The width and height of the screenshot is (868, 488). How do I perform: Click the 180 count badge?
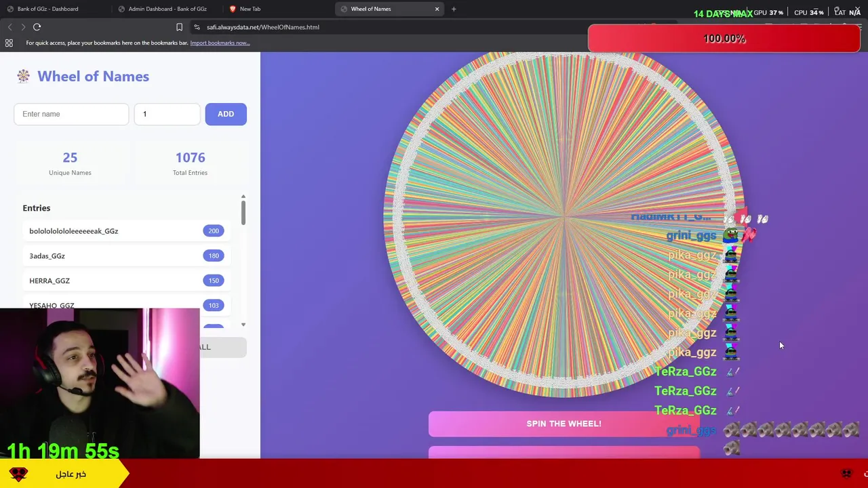[214, 256]
